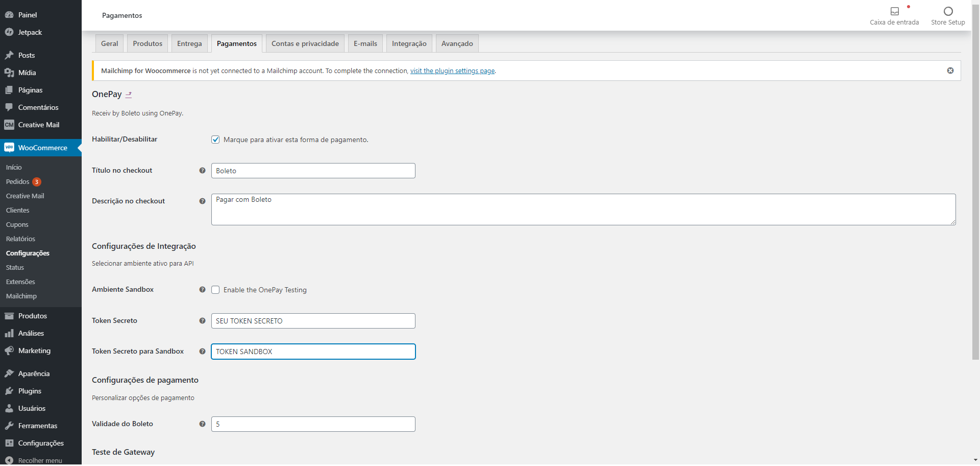The image size is (980, 466).
Task: Enable the OnePay Testing sandbox checkbox
Action: [215, 290]
